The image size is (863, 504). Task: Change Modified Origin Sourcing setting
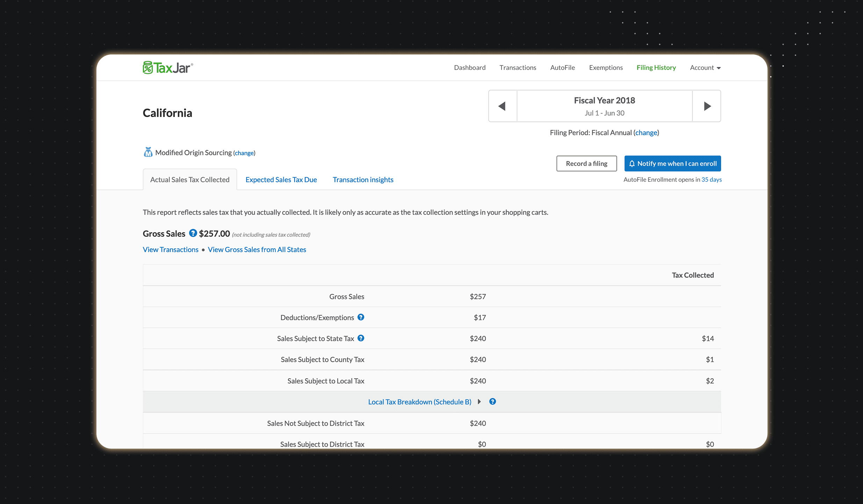[x=244, y=153]
